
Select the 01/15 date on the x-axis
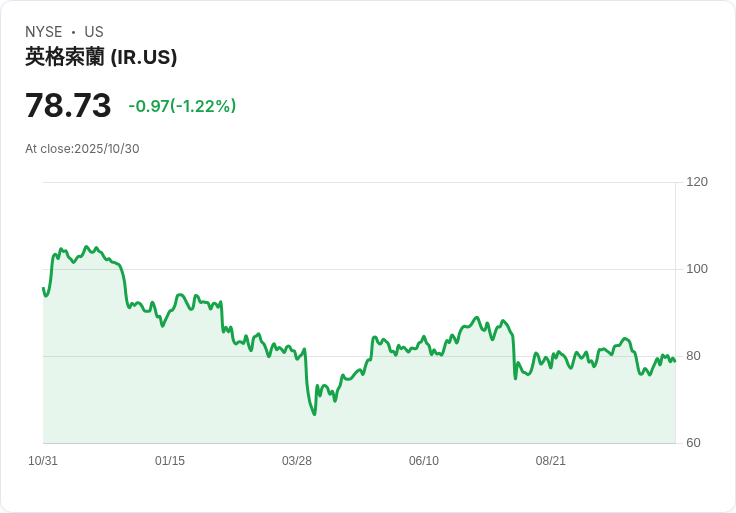(x=170, y=461)
